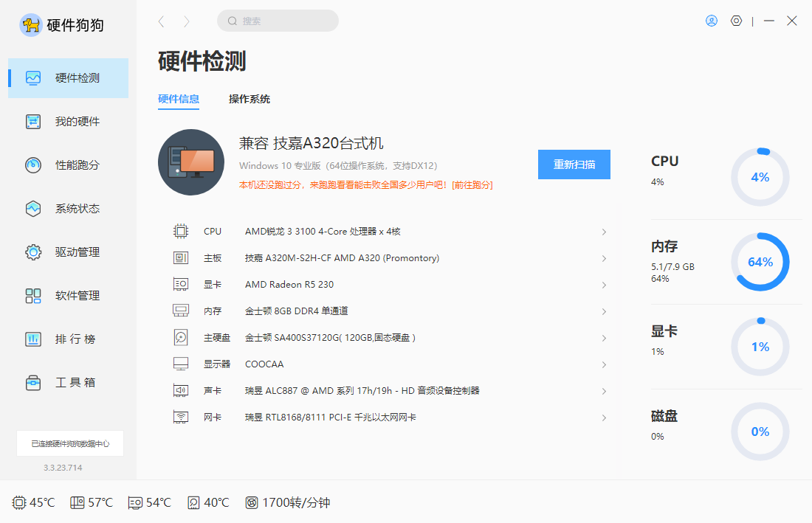Click the 内存 usage progress ring
The width and height of the screenshot is (812, 523).
[760, 262]
